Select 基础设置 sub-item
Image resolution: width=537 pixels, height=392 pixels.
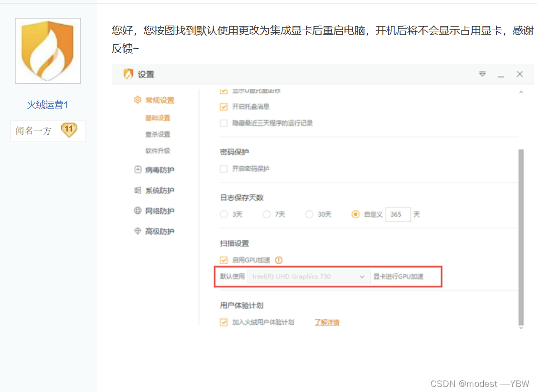coord(158,118)
